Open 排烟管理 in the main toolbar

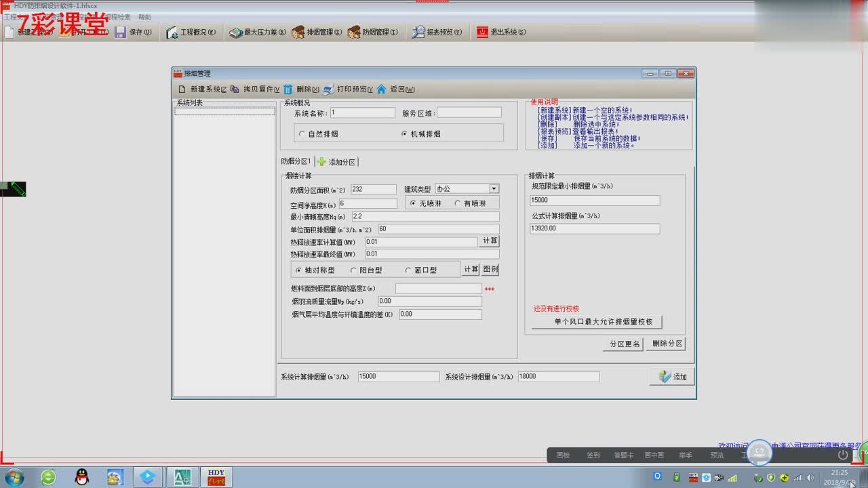tap(317, 32)
